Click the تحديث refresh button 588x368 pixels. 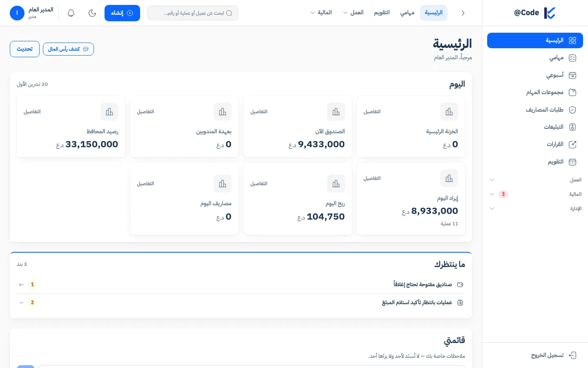pos(24,49)
